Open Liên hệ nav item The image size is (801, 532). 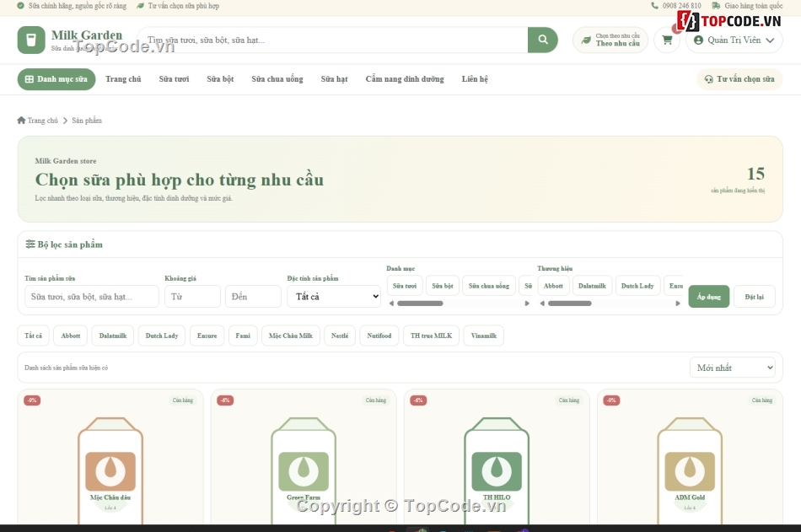(x=475, y=79)
